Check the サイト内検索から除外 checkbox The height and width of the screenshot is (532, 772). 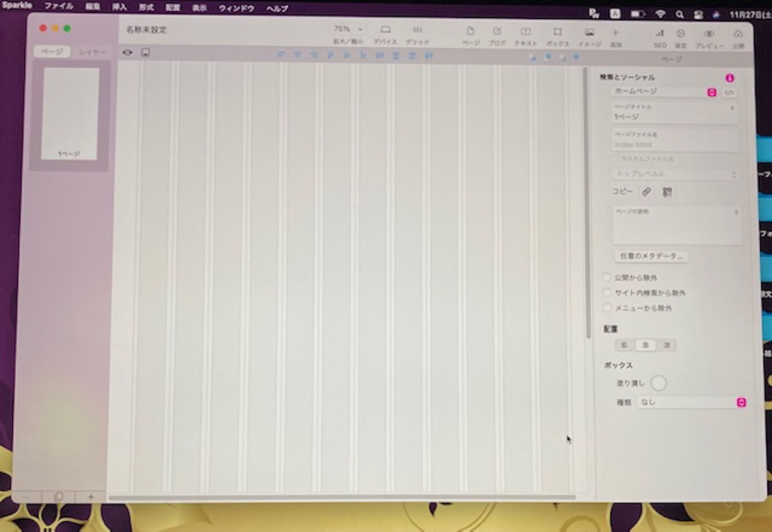[x=607, y=292]
